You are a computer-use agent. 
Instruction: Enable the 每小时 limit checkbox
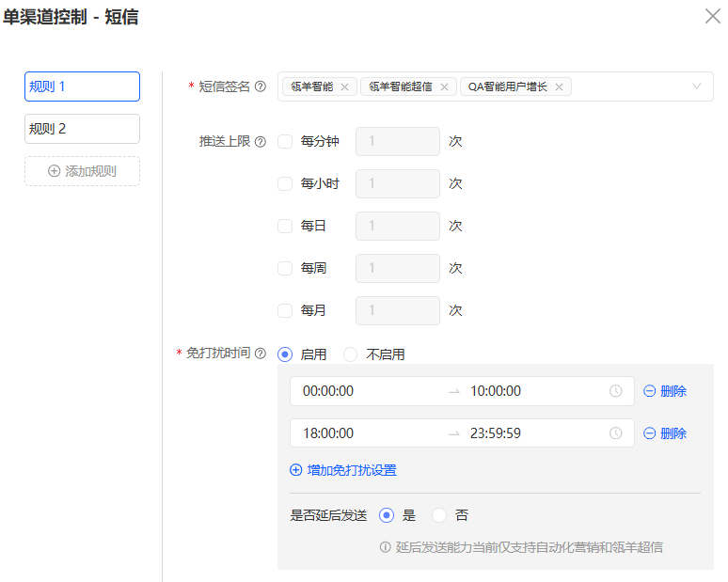285,183
